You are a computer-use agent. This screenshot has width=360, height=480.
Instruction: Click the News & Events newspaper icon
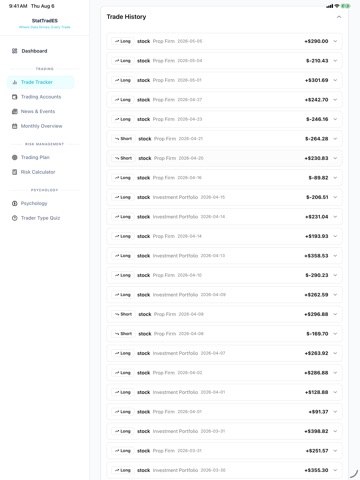click(x=14, y=111)
